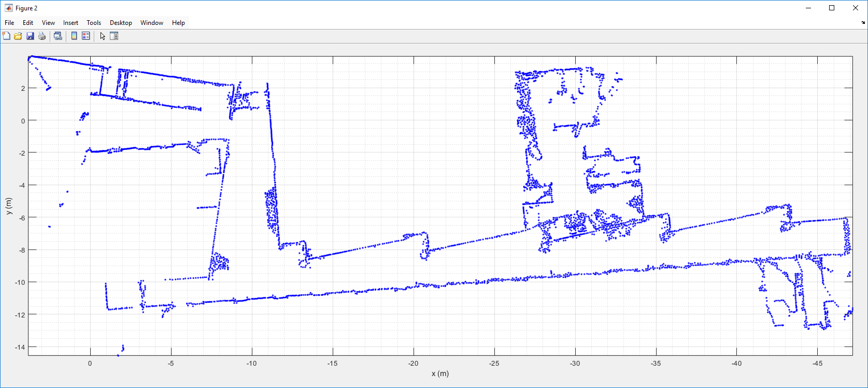Expand the Tools menu
This screenshot has width=868, height=388.
point(94,23)
